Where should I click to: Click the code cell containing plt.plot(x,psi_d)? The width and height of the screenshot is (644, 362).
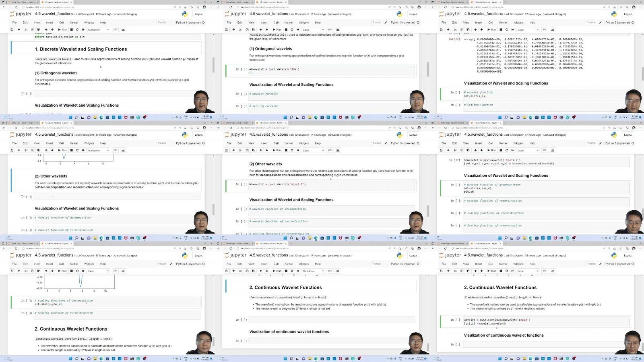click(x=546, y=188)
